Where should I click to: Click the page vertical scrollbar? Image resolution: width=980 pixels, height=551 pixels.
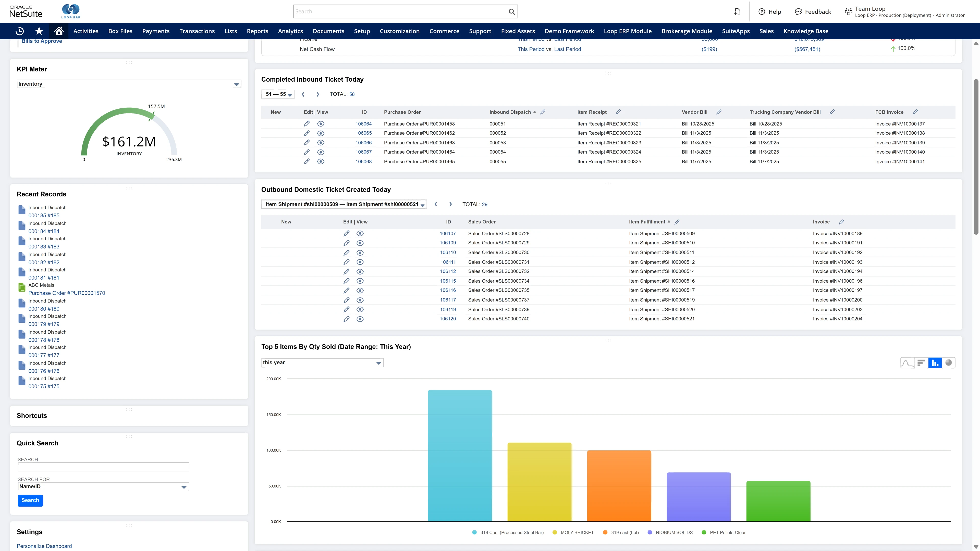pos(976,157)
